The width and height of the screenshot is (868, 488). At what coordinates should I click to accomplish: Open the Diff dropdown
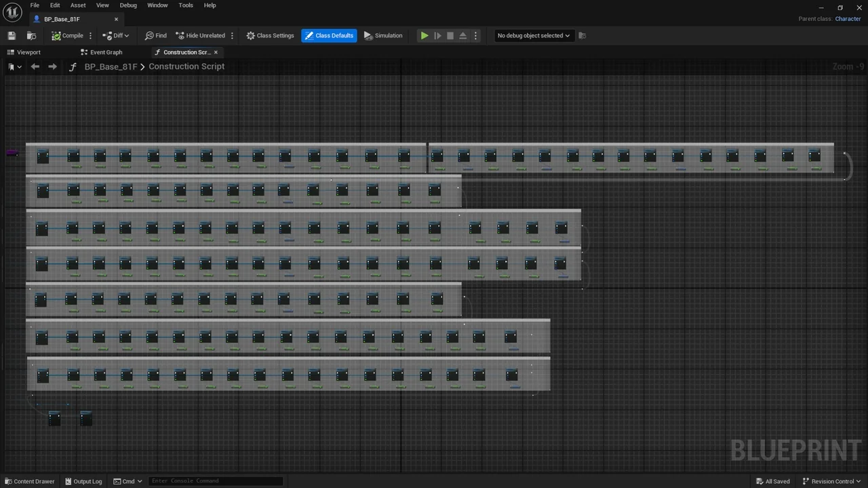[117, 36]
